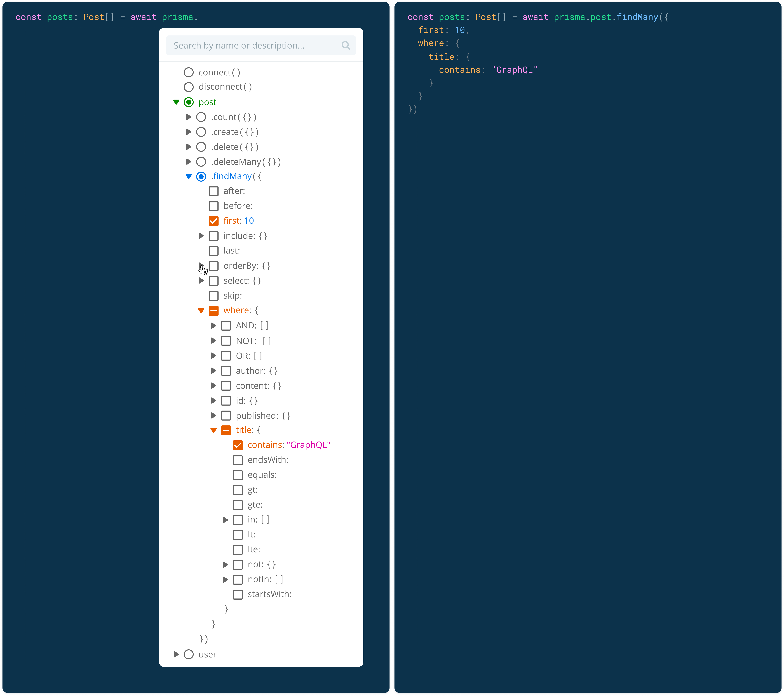Check the notIn: [] checkbox
Image resolution: width=784 pixels, height=696 pixels.
click(238, 580)
